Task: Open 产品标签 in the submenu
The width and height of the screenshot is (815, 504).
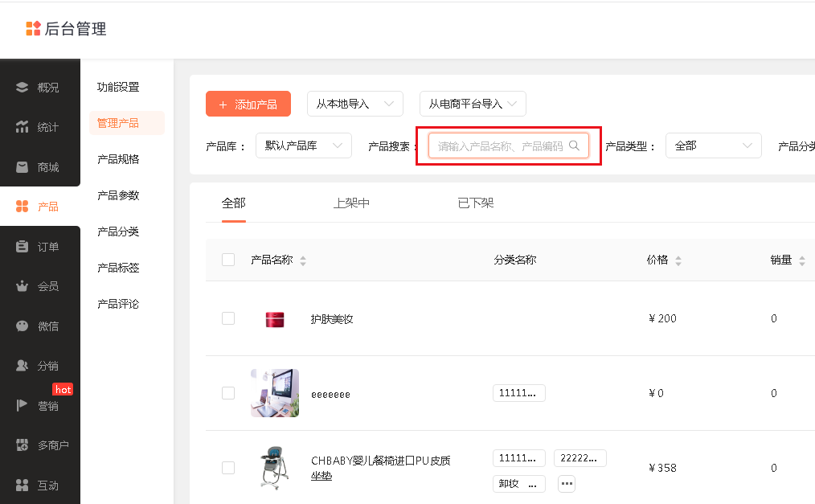Action: click(118, 268)
